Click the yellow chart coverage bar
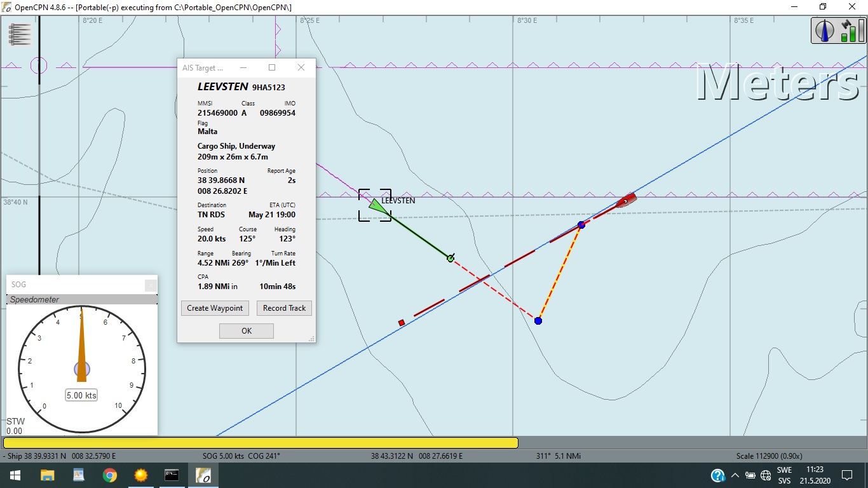 [261, 443]
